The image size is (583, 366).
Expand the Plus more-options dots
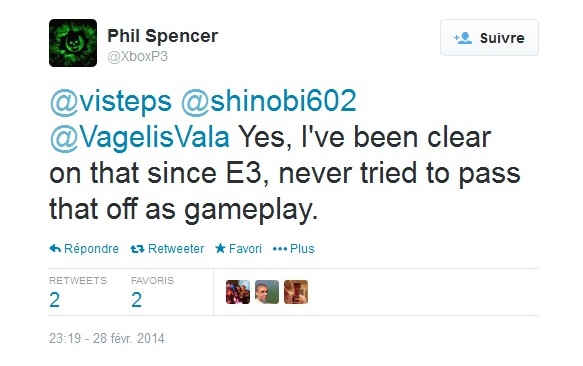pos(280,249)
